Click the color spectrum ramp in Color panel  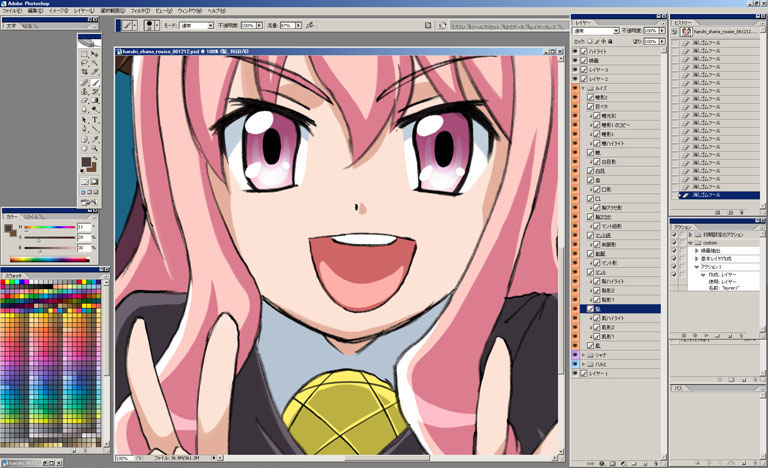point(50,259)
